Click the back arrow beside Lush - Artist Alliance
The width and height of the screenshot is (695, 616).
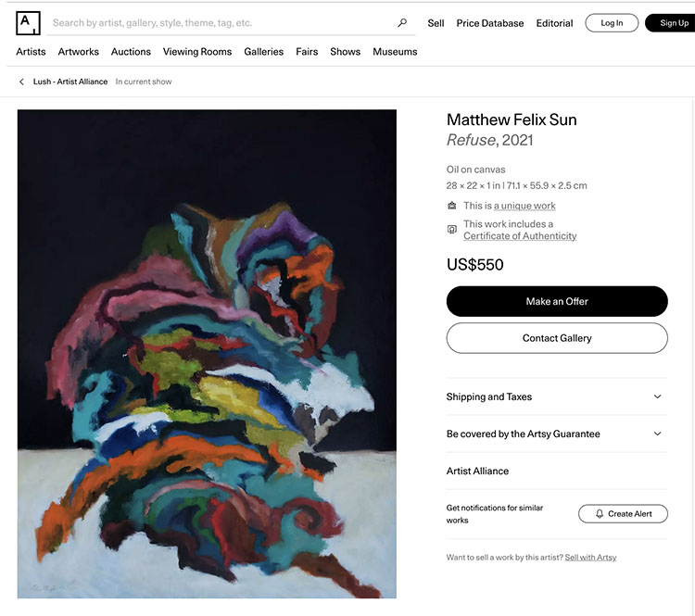point(21,82)
